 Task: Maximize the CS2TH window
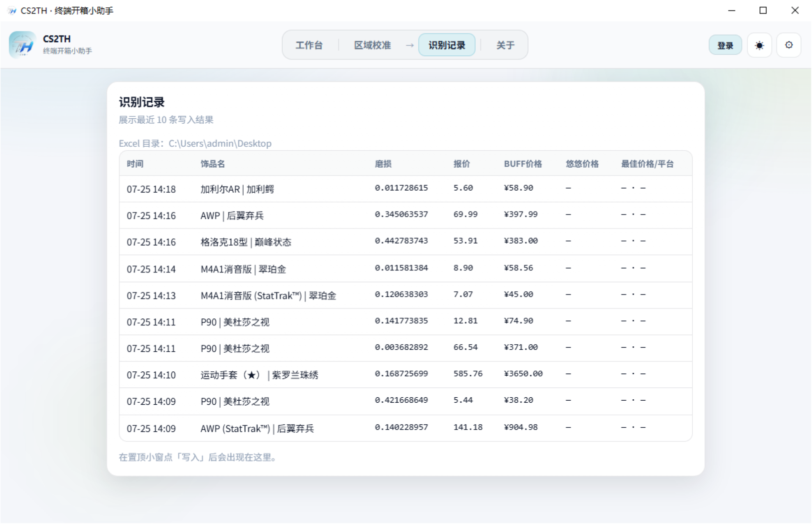[763, 10]
